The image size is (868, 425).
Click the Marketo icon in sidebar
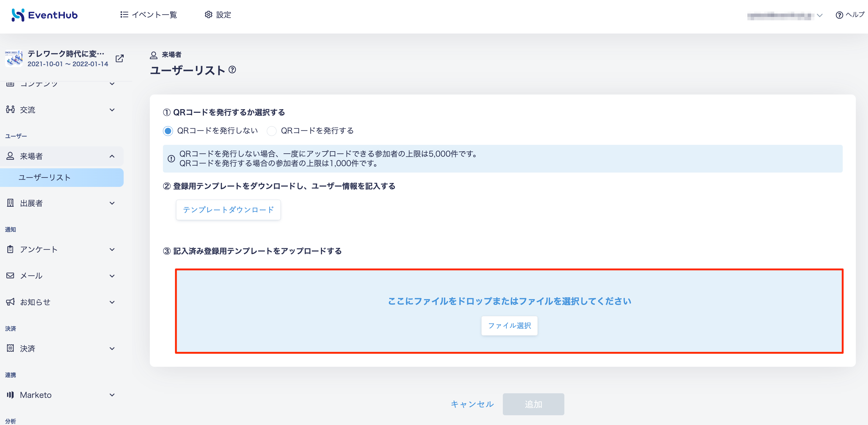10,395
